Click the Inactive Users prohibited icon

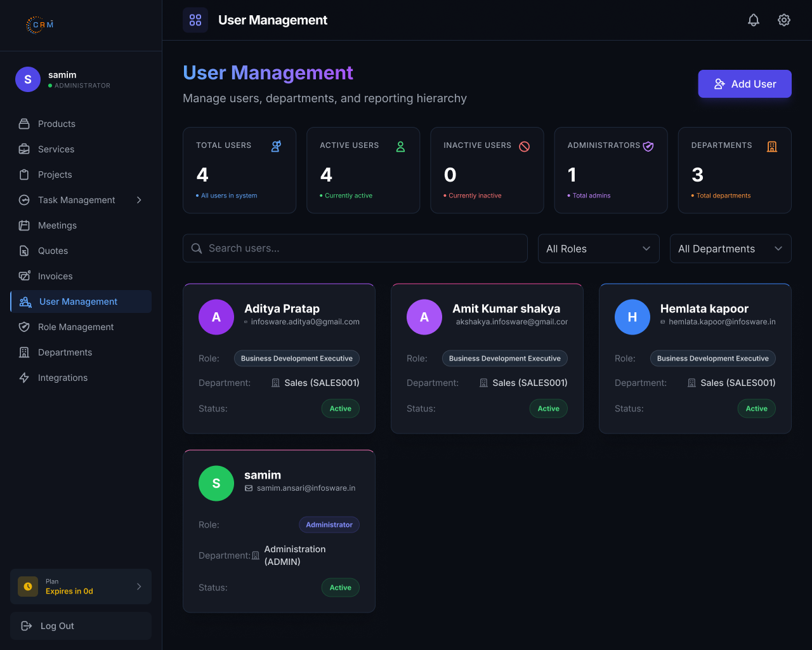point(525,147)
